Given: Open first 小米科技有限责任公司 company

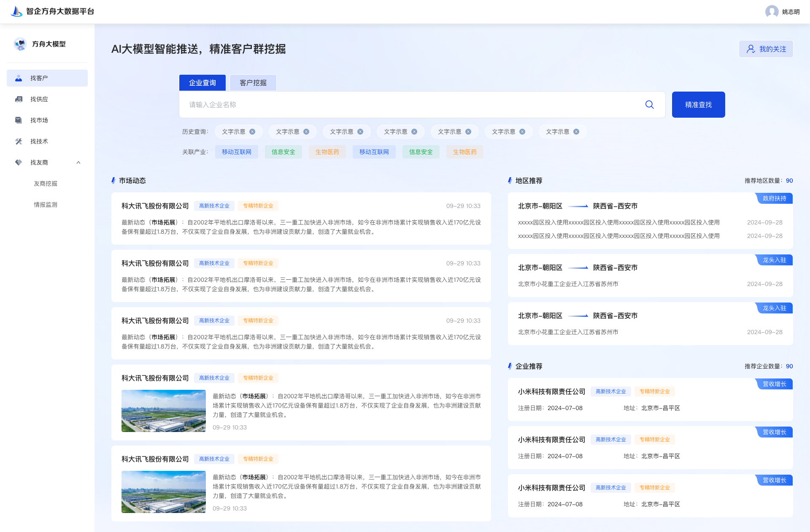Looking at the screenshot, I should [552, 392].
